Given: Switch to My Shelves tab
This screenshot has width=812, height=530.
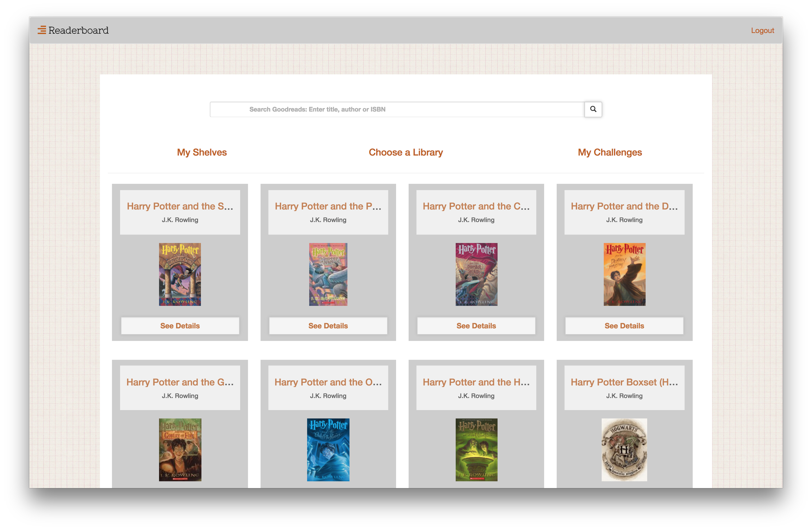Looking at the screenshot, I should click(202, 152).
